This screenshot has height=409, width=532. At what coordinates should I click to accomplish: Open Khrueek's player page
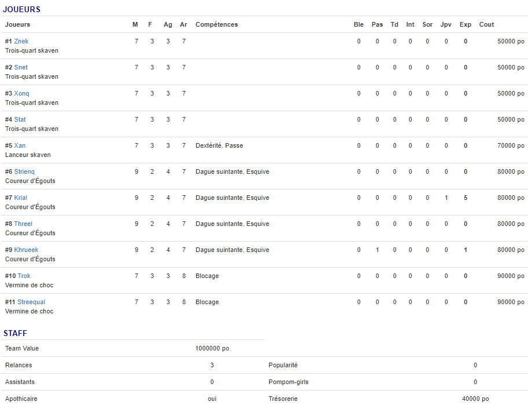click(26, 250)
